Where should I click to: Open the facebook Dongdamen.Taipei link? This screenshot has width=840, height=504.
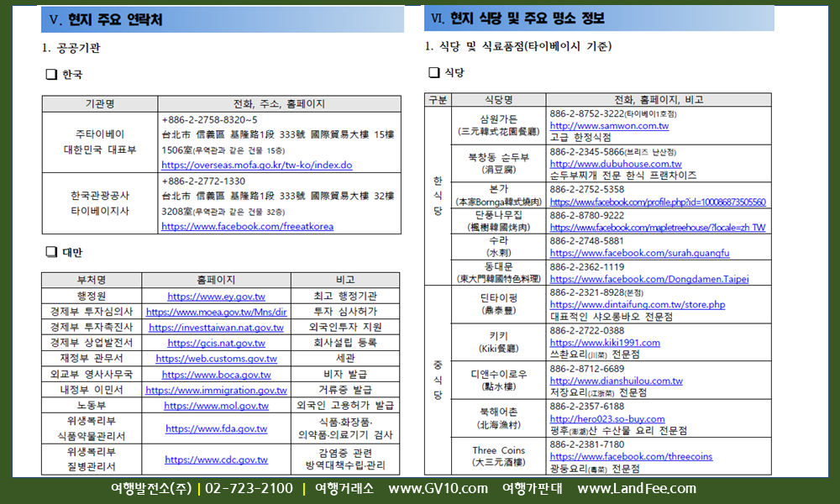point(648,279)
